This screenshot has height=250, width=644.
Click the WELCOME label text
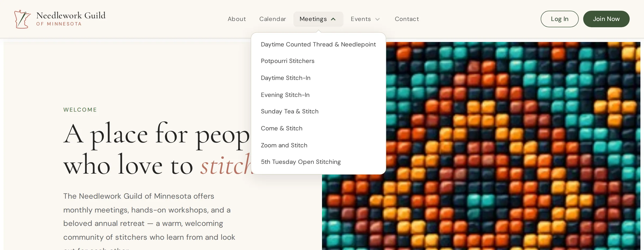tap(80, 110)
